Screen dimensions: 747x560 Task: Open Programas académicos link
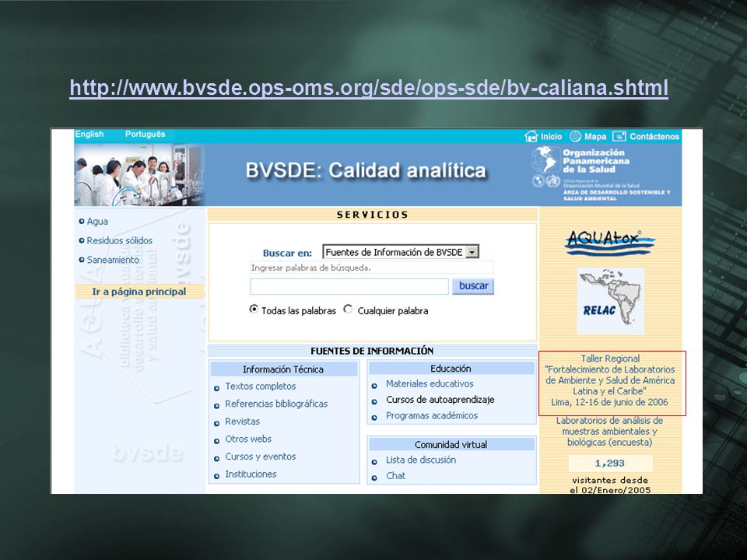[x=432, y=415]
